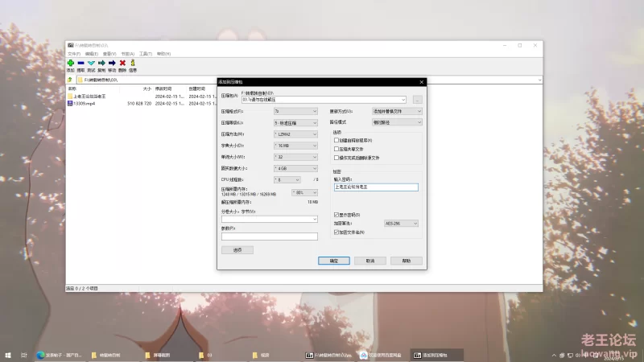Screen dimensions: 644x362
Task: Open update mode dropdown (添加并替换文件)
Action: [x=397, y=111]
